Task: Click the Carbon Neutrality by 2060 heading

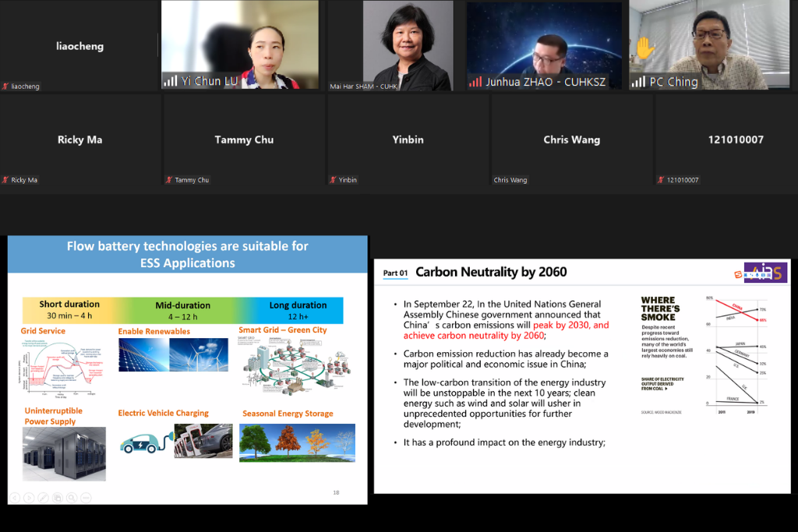Action: (491, 273)
